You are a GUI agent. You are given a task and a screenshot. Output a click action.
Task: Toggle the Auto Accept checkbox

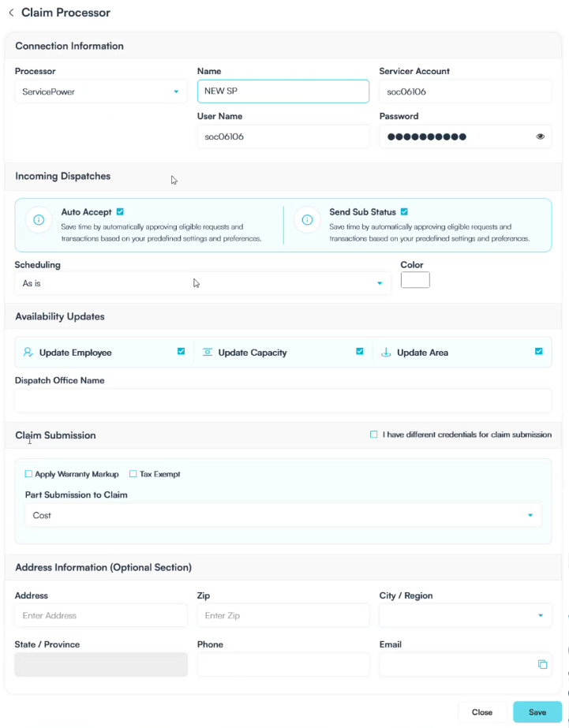point(120,211)
